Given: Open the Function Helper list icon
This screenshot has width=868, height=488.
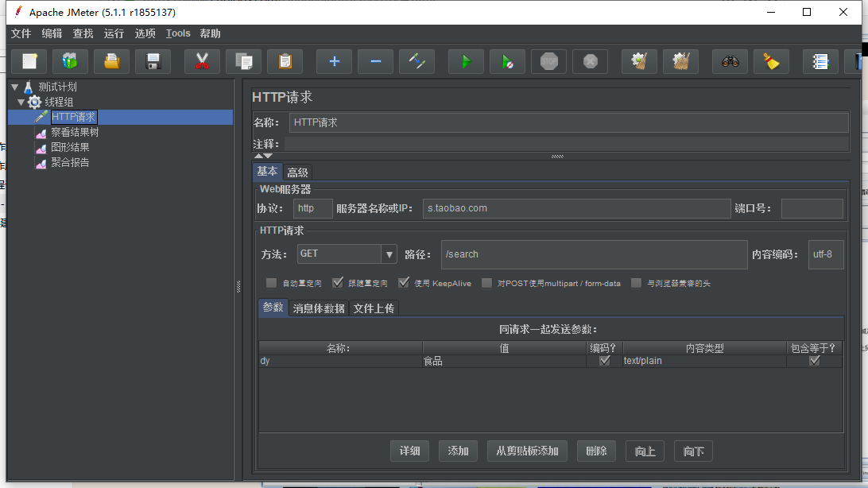Looking at the screenshot, I should (x=820, y=61).
